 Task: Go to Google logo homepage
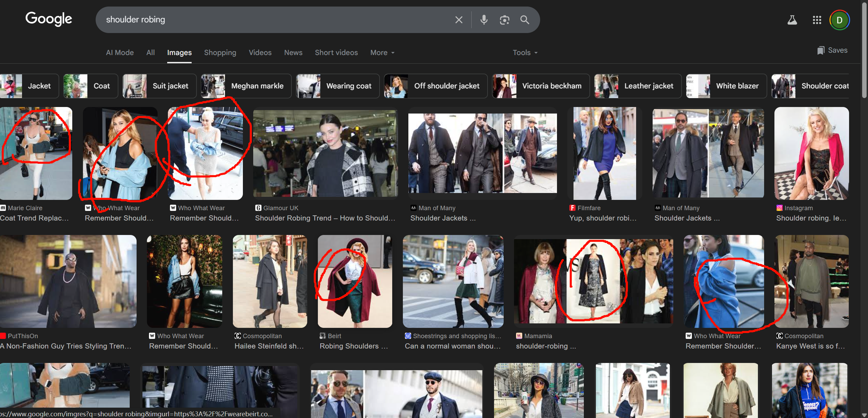(49, 19)
